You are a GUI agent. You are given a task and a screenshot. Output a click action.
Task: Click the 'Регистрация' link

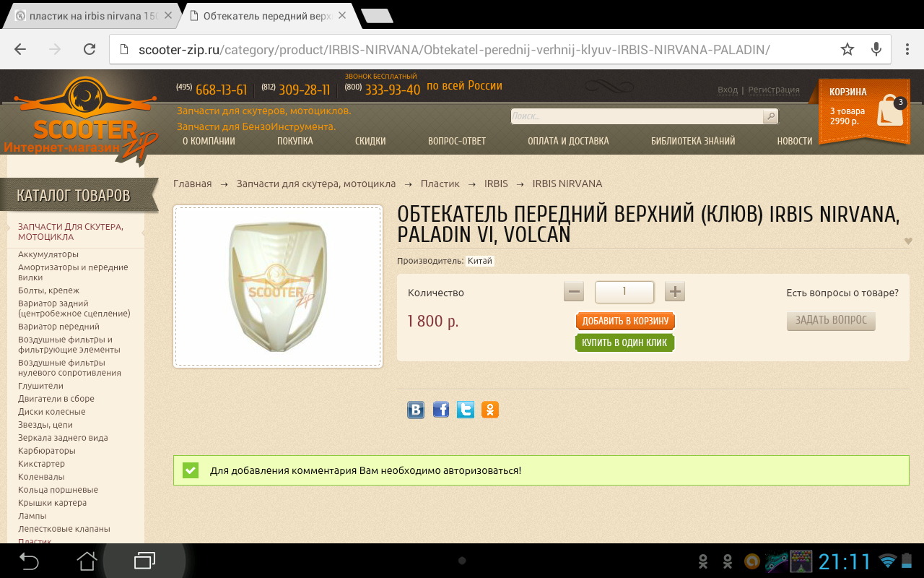coord(774,90)
